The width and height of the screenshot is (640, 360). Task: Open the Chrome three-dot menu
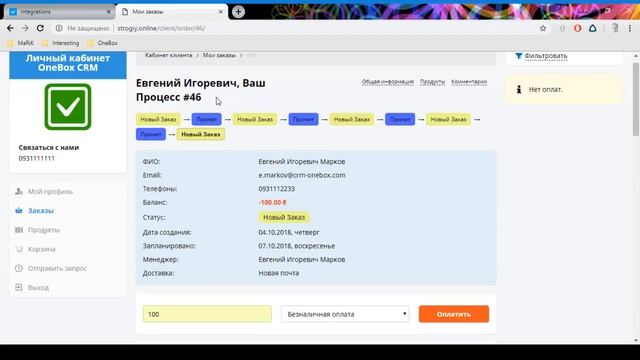pyautogui.click(x=630, y=28)
